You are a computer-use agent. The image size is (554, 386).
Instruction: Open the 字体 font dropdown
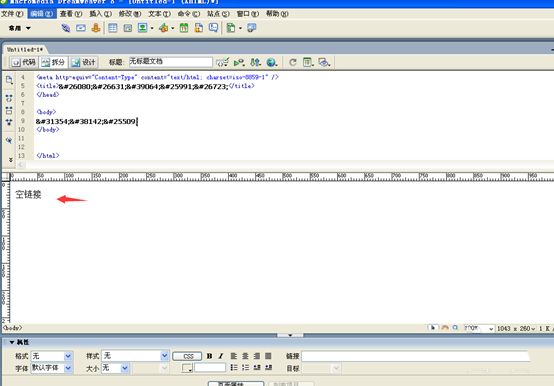[x=68, y=368]
